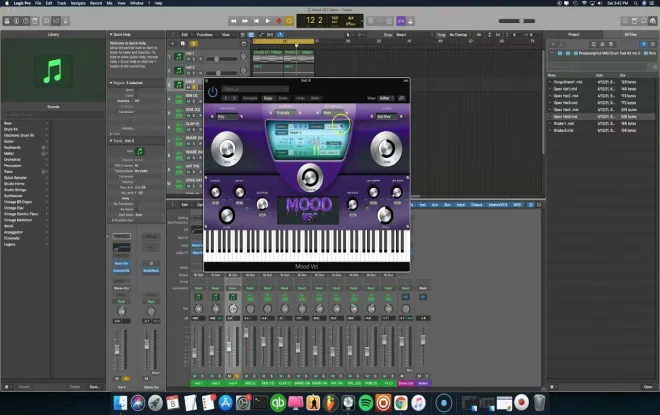660x415 pixels.
Task: Open the List Editors button at top right
Action: click(x=625, y=21)
